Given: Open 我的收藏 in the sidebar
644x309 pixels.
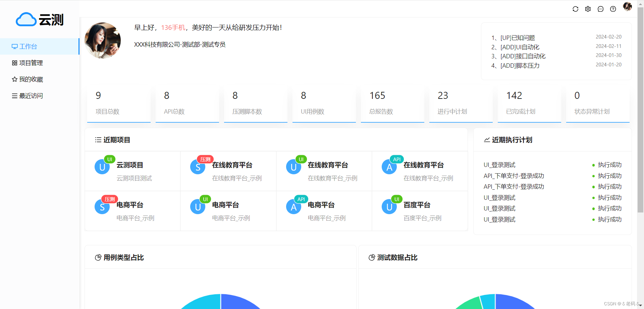Looking at the screenshot, I should [40, 79].
